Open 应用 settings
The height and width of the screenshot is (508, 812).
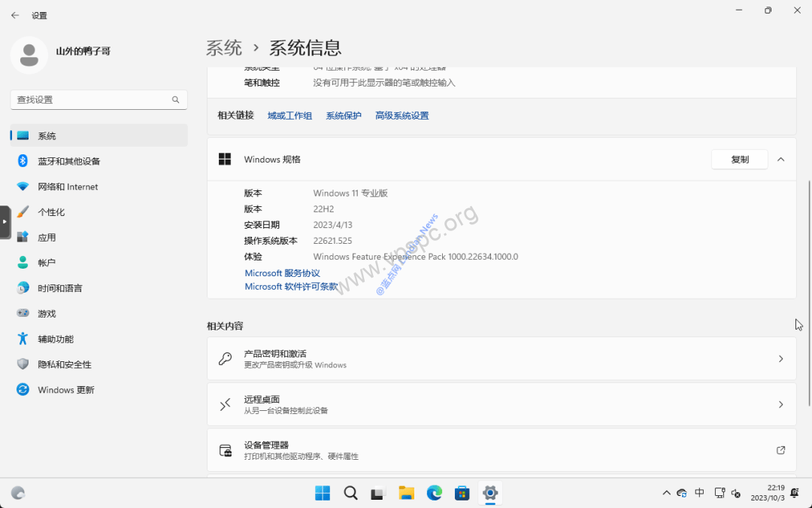click(x=99, y=237)
